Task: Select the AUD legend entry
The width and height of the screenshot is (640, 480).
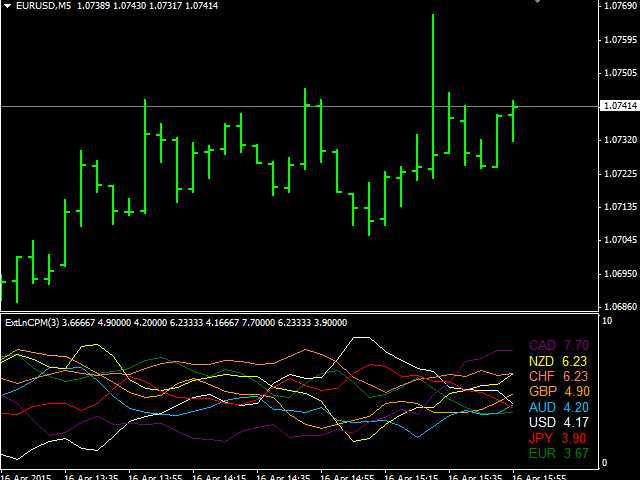Action: [x=541, y=407]
